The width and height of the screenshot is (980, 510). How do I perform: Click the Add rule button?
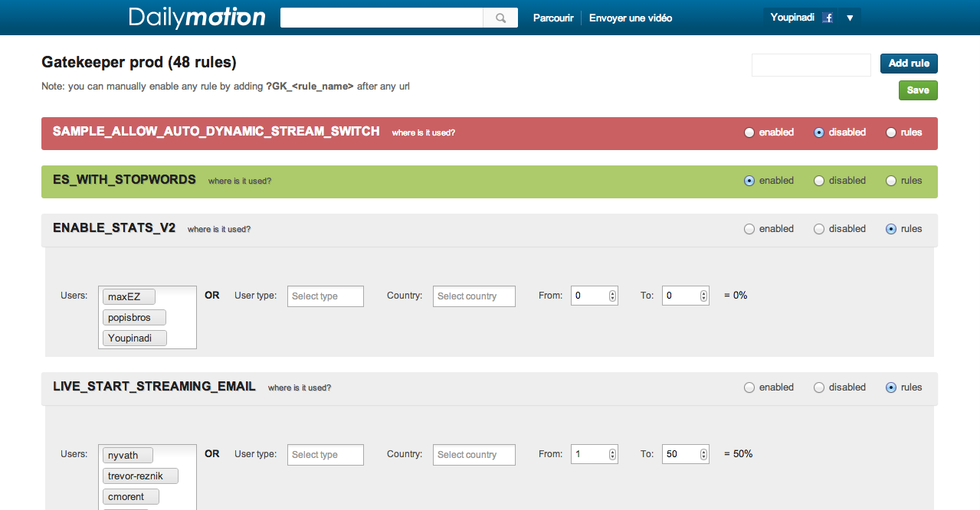point(909,64)
